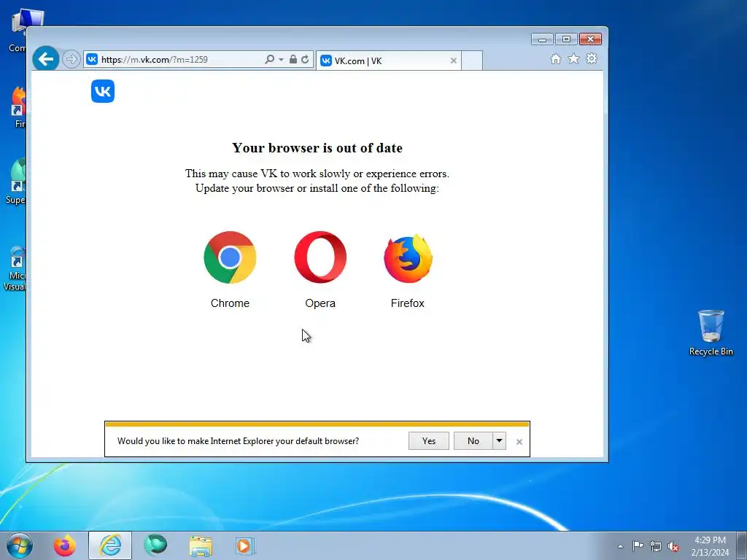This screenshot has width=747, height=560.
Task: Maximize the Internet Explorer window
Action: coord(566,39)
